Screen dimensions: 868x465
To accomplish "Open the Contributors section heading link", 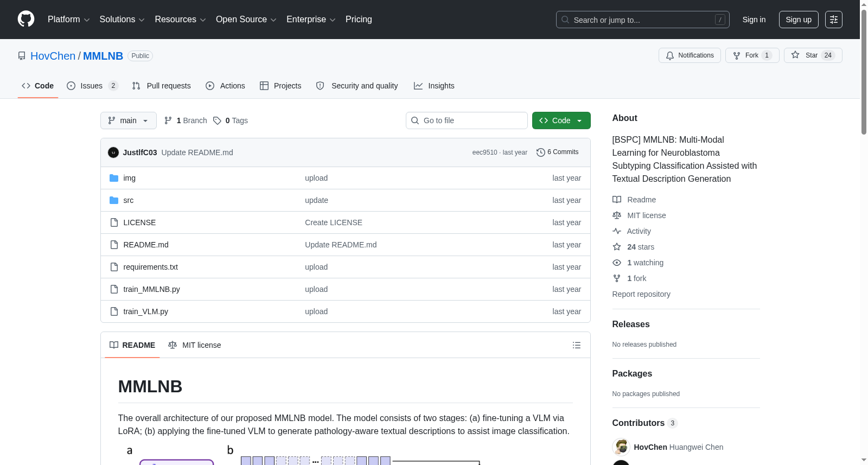I will point(645,423).
